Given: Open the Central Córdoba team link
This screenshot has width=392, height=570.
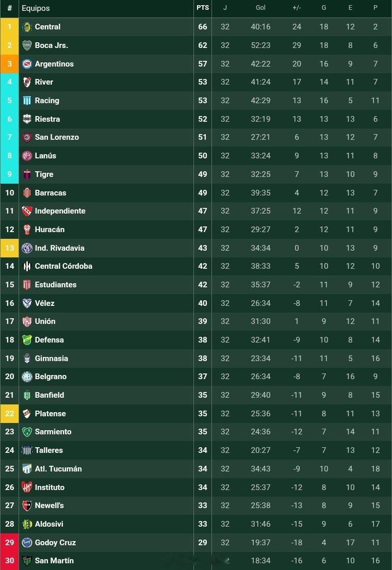Looking at the screenshot, I should tap(63, 267).
